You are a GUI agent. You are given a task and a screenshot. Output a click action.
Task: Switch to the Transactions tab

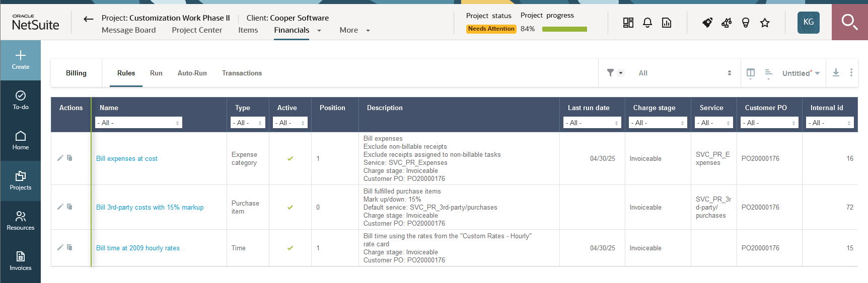(242, 73)
